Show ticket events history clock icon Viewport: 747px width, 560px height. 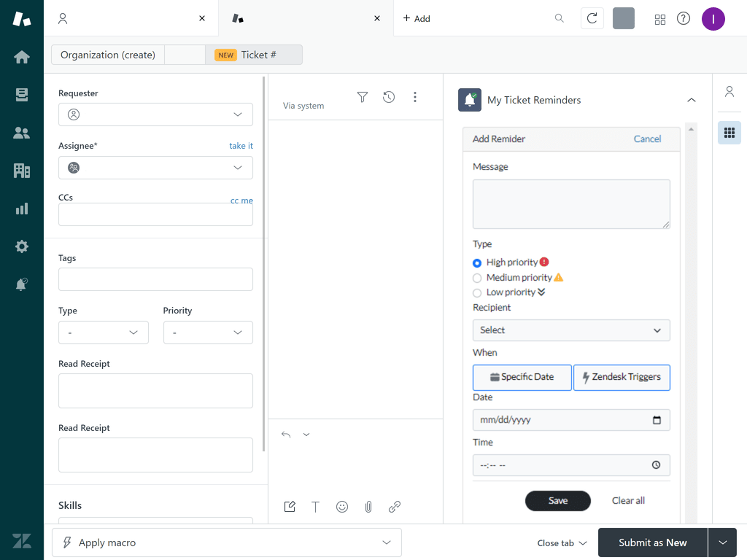pos(389,97)
